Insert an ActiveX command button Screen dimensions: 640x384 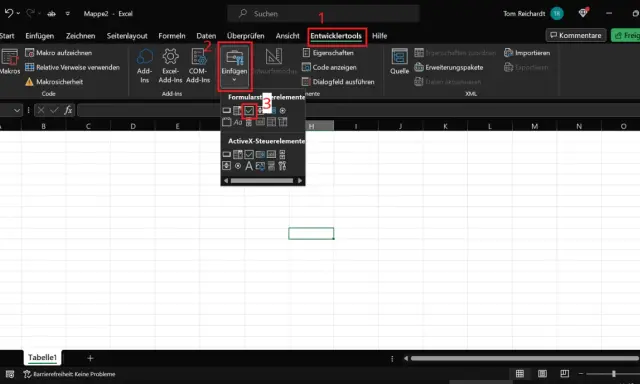tap(227, 154)
